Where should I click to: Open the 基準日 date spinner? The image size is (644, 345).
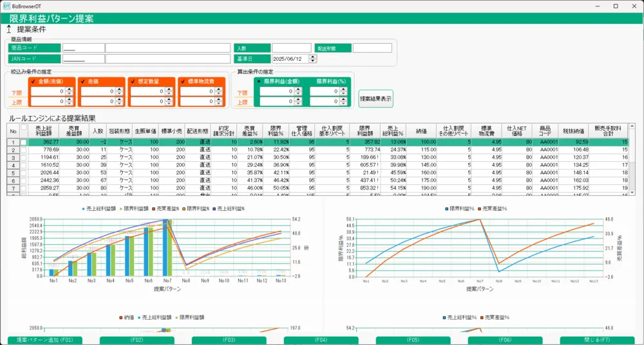(x=313, y=59)
